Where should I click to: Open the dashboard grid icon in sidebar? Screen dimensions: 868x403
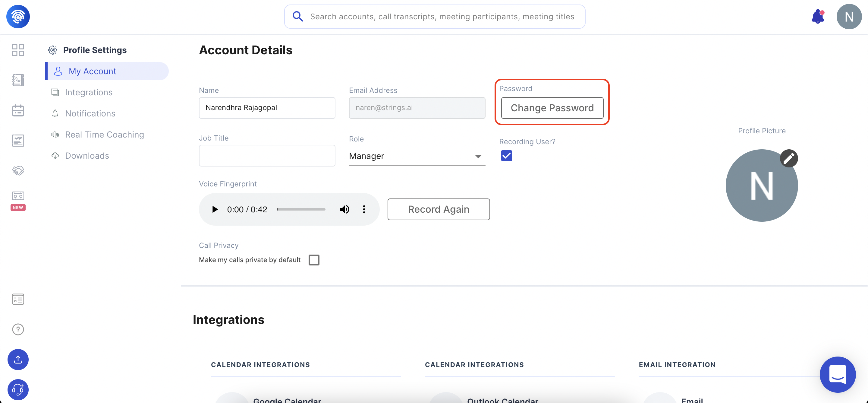[18, 50]
